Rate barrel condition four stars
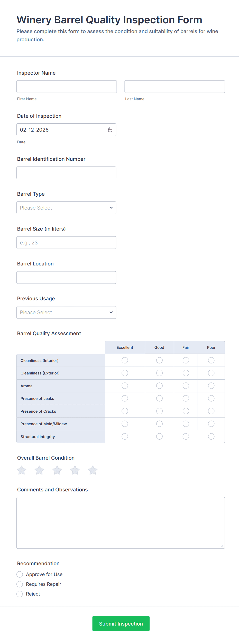239x644 pixels. 75,470
